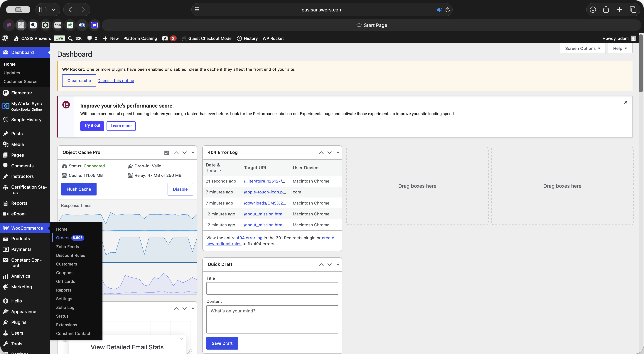Image resolution: width=644 pixels, height=354 pixels.
Task: Close the View Detailed Email Stats popup
Action: coord(181,339)
